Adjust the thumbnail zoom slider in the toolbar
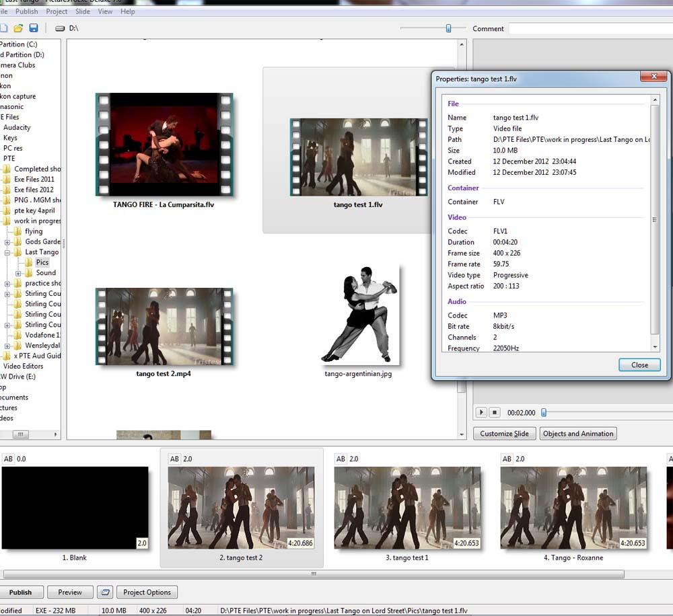Screen dimensions: 673x616 pos(448,28)
